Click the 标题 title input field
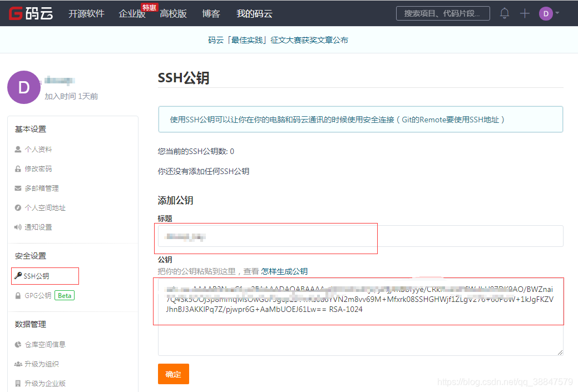Image resolution: width=578 pixels, height=392 pixels. click(x=360, y=236)
